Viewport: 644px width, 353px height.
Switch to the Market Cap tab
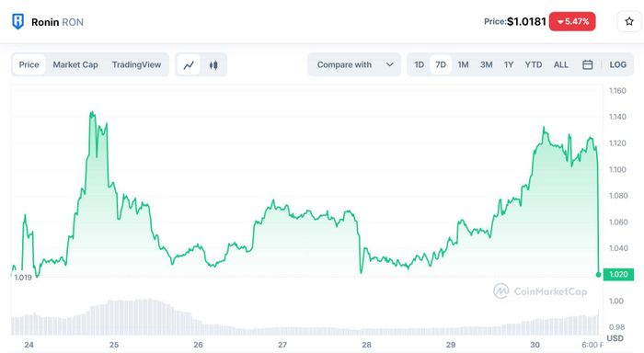click(x=75, y=64)
